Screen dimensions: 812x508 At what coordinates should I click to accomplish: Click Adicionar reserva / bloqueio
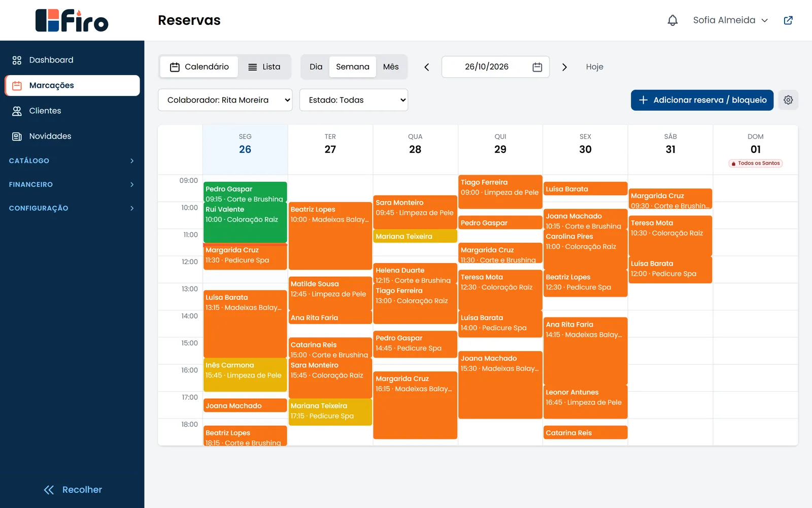click(x=702, y=100)
